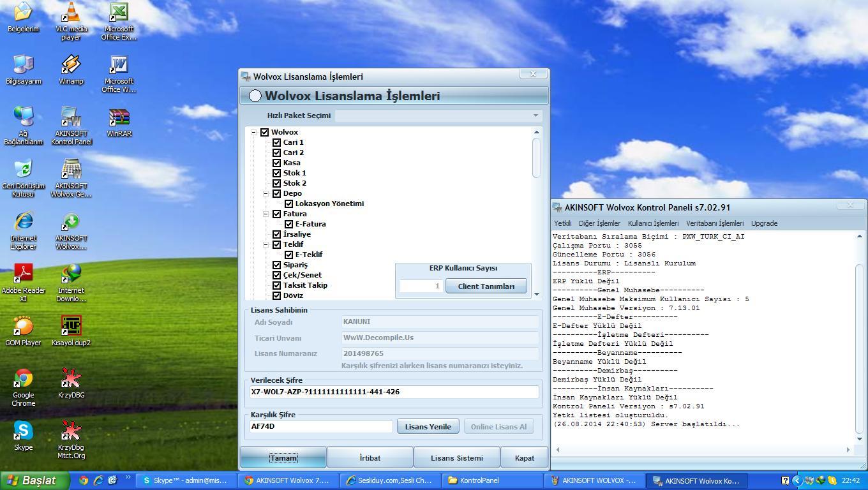Screen dimensions: 868x490
Task: Select the Microsoft Office Word desktop icon
Action: pyautogui.click(x=119, y=73)
